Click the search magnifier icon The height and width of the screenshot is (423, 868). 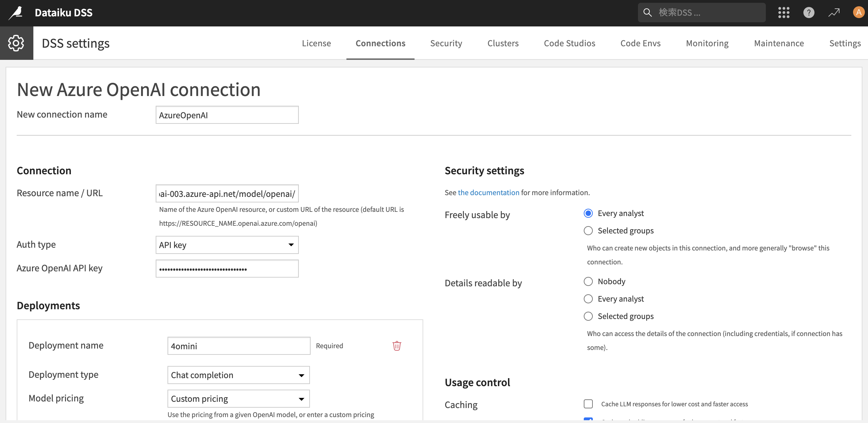[647, 13]
